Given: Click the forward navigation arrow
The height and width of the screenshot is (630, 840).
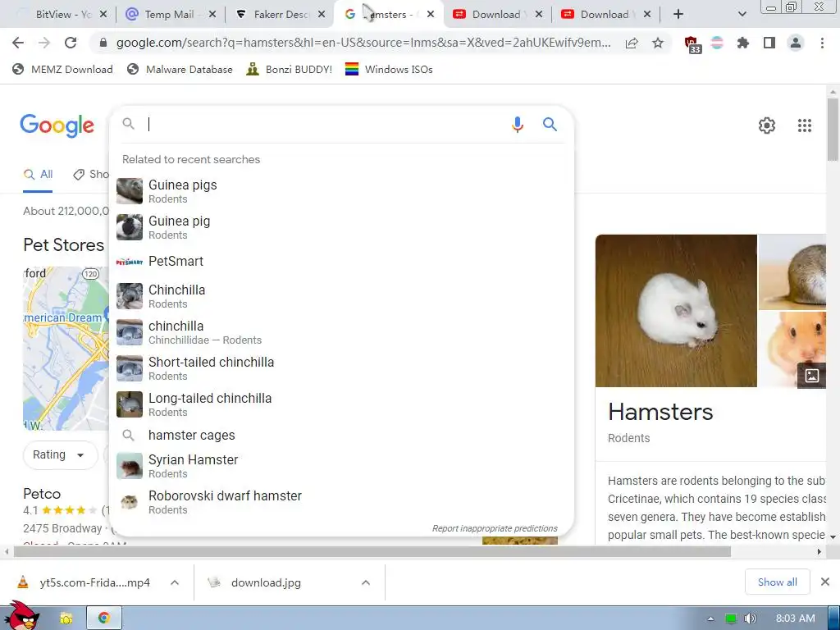Looking at the screenshot, I should [x=44, y=43].
